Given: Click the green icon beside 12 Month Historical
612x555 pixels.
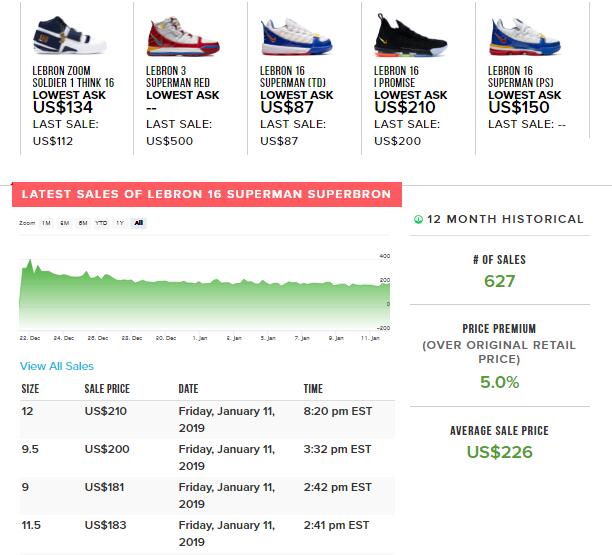Looking at the screenshot, I should pyautogui.click(x=418, y=219).
